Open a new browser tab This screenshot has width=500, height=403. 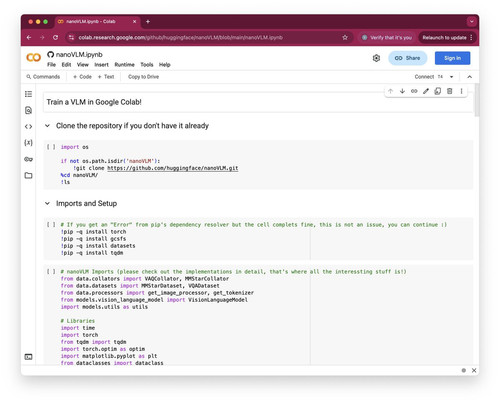pos(148,22)
